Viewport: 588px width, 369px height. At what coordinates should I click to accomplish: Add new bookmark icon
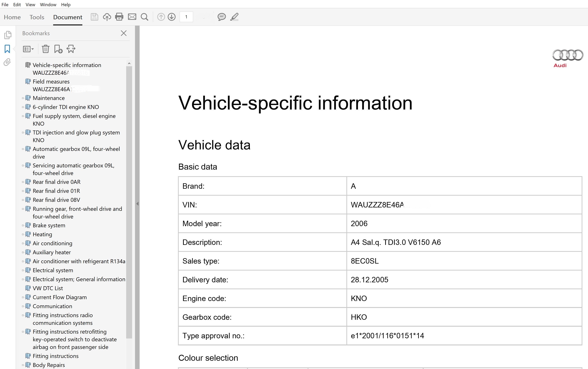(x=58, y=49)
